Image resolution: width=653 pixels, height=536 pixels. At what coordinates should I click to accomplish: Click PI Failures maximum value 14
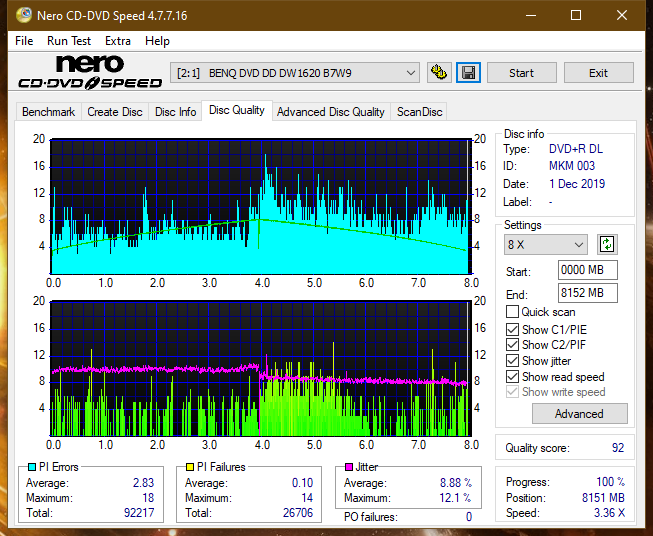pos(307,498)
